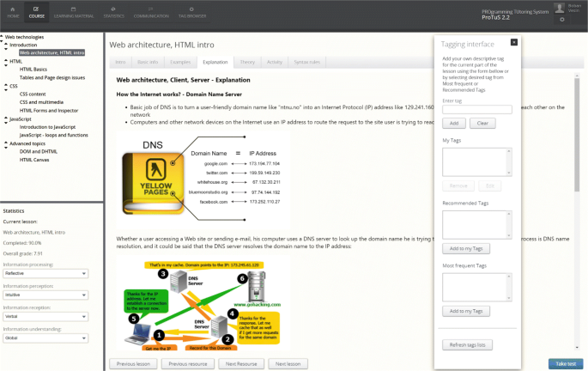Click the settings gear icon under username

pos(561,19)
